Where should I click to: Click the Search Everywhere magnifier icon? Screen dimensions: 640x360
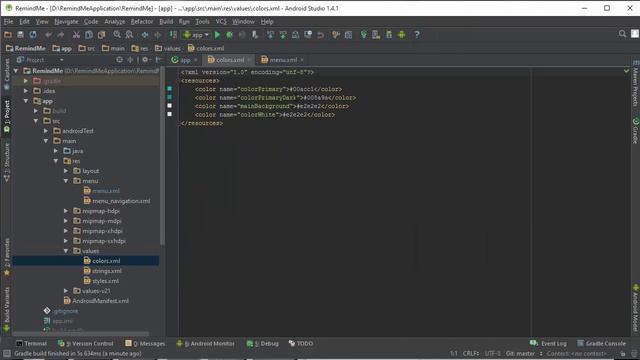[622, 34]
